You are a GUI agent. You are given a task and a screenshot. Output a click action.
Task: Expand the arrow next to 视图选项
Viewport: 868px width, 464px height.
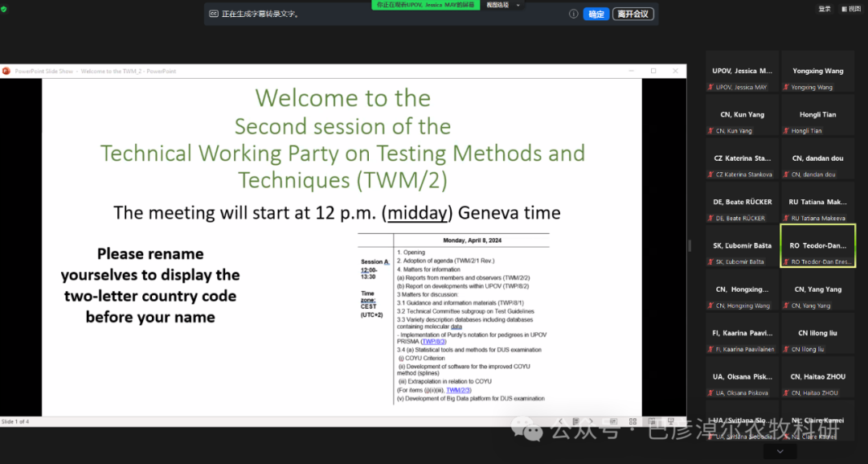tap(518, 5)
